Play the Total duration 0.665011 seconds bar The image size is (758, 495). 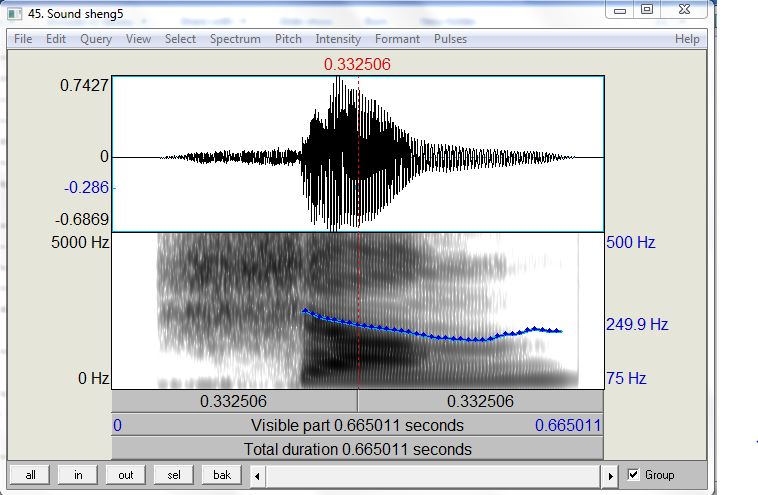pyautogui.click(x=357, y=449)
